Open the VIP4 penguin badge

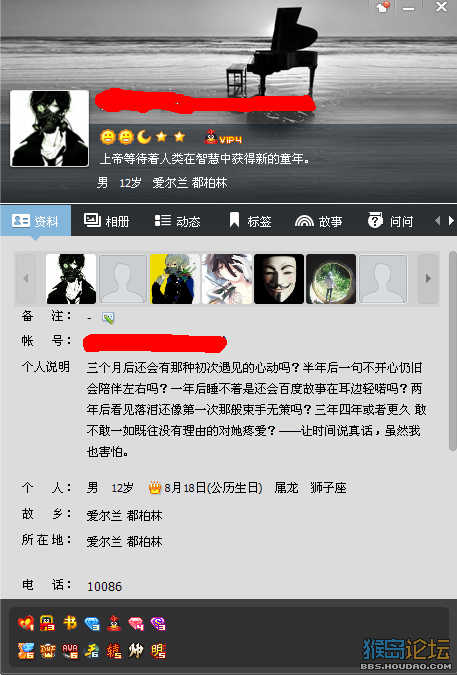pyautogui.click(x=222, y=137)
